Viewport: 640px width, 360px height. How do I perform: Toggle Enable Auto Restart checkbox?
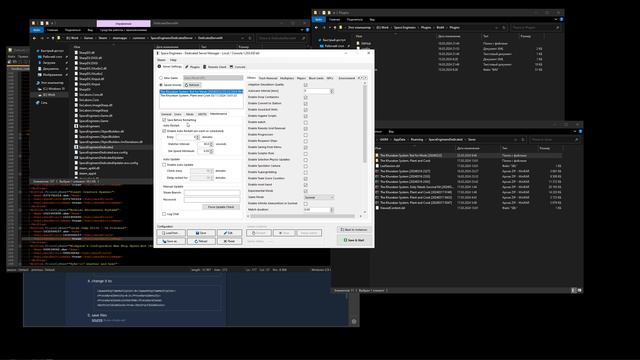click(x=164, y=131)
